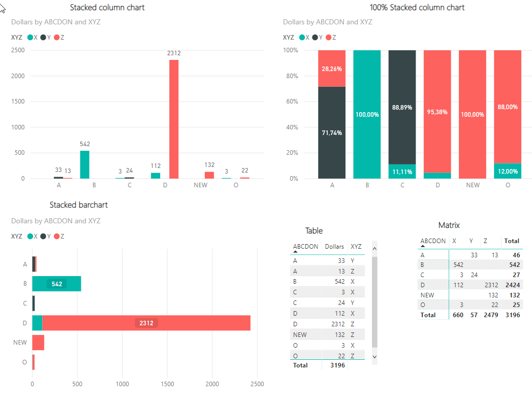This screenshot has width=532, height=406.
Task: Select the 100,00% red column for NEW
Action: click(472, 115)
